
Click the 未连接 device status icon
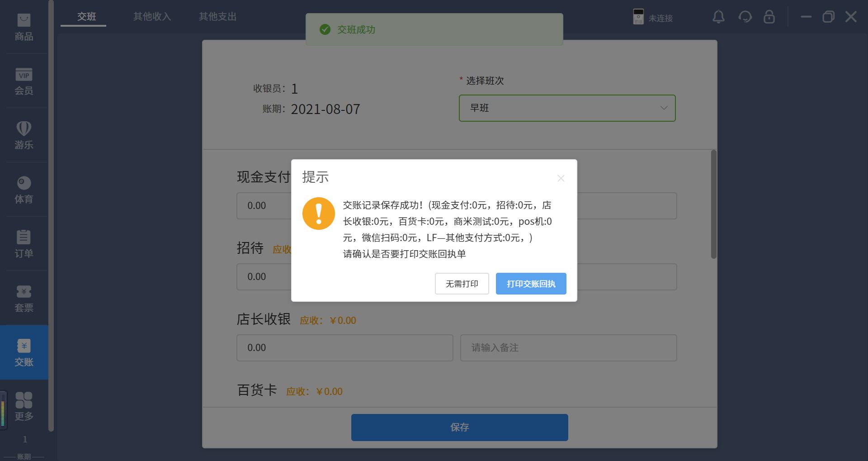(x=638, y=17)
